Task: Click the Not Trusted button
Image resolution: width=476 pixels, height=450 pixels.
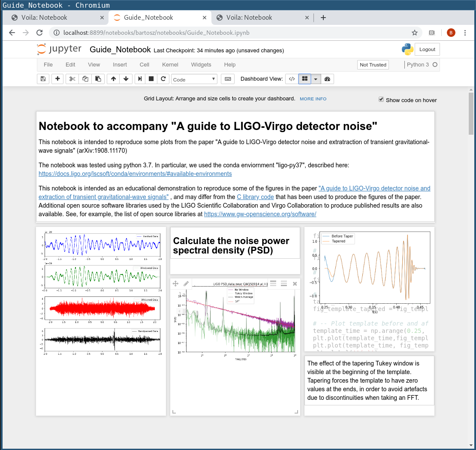Action: point(373,65)
